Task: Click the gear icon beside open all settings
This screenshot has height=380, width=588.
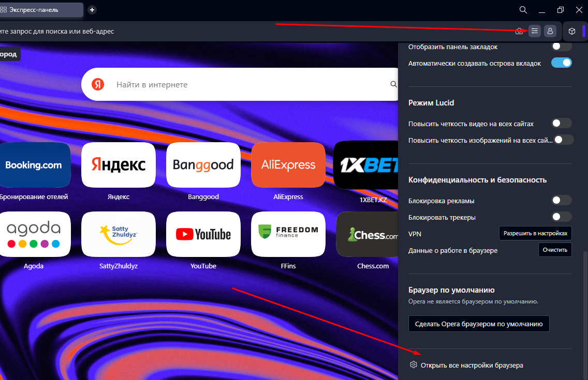Action: 413,364
